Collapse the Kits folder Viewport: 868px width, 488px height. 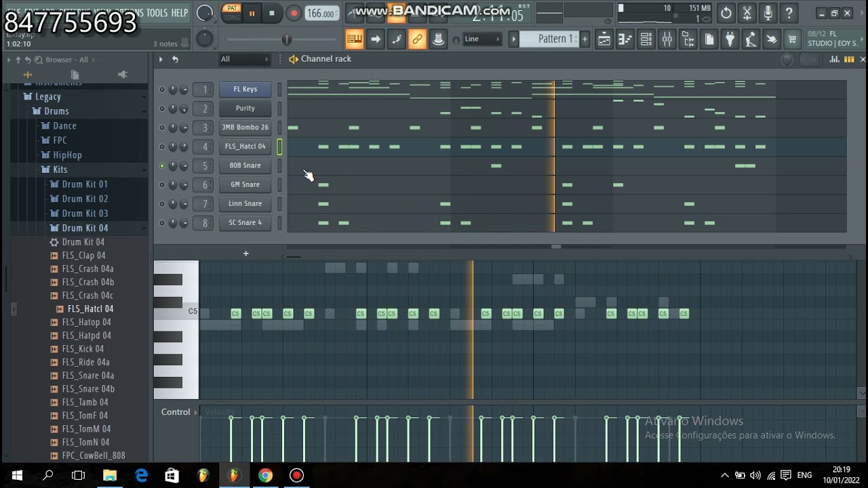60,169
